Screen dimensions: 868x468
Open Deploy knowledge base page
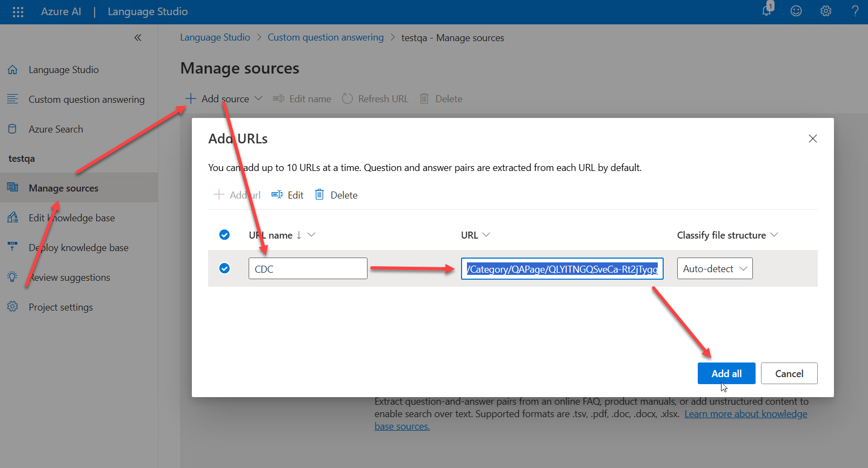point(79,247)
